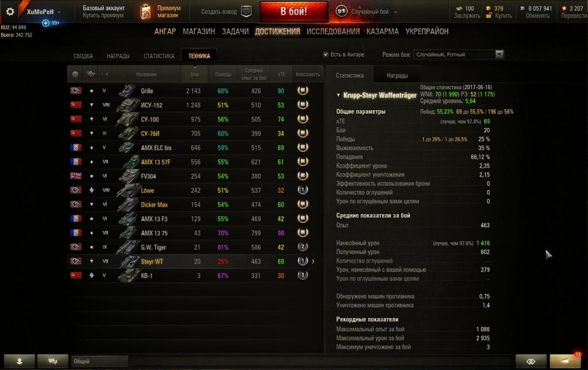Viewport: 588px width, 370px height.
Task: Toggle the 'Есть в Ангаре' checkbox
Action: [x=326, y=54]
